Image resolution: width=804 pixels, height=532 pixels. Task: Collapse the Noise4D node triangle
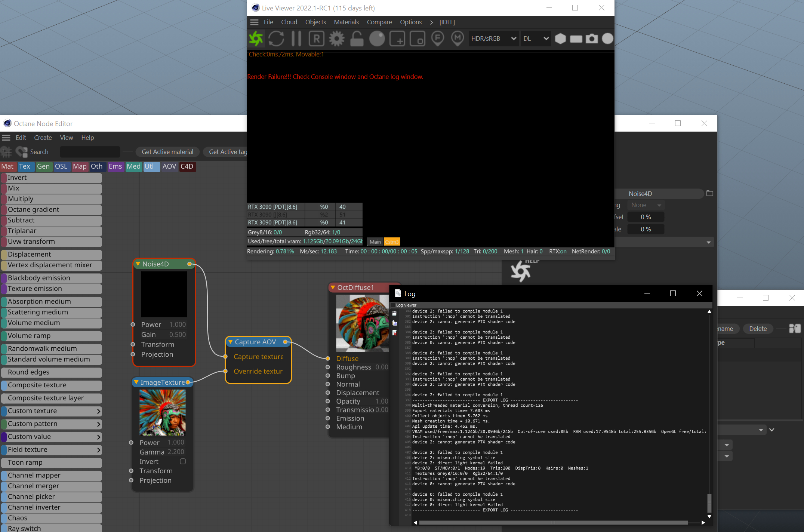pyautogui.click(x=138, y=264)
